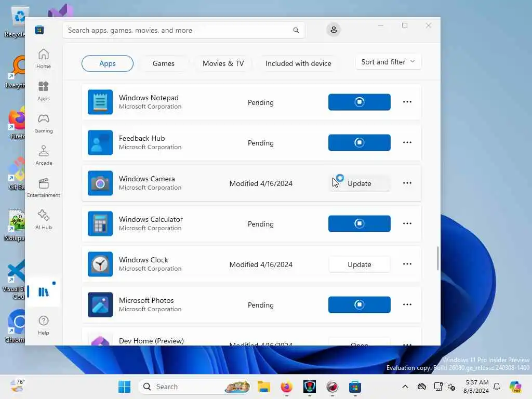The height and width of the screenshot is (399, 532).
Task: Go to the Gaming section in the sidebar
Action: pos(44,123)
